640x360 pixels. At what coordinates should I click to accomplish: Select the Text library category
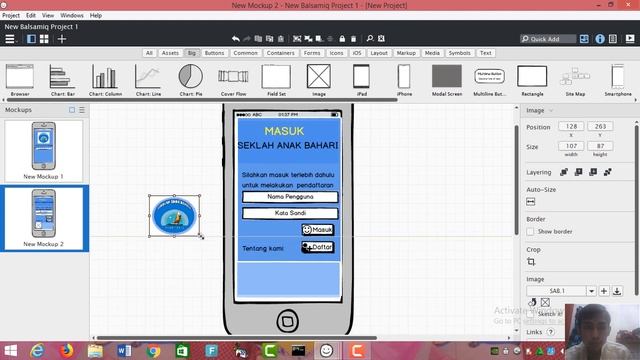tap(486, 53)
